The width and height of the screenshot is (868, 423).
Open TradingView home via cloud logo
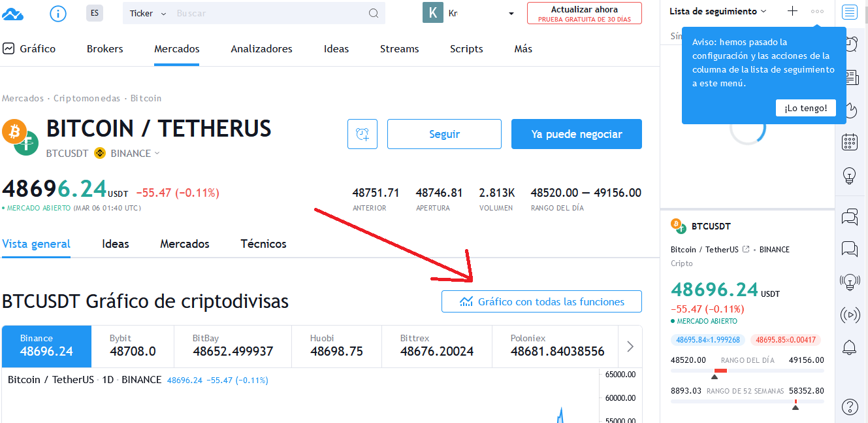[13, 13]
